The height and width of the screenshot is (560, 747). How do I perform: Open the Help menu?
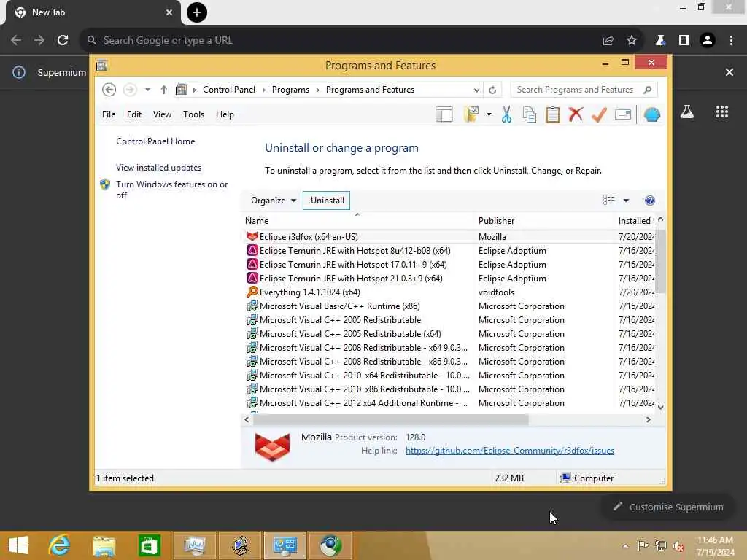coord(225,114)
